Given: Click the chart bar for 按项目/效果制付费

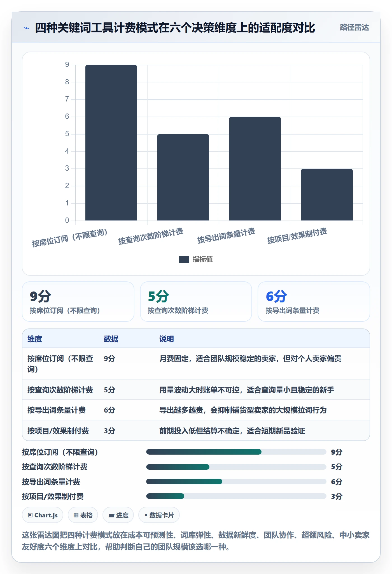Looking at the screenshot, I should pyautogui.click(x=327, y=195).
